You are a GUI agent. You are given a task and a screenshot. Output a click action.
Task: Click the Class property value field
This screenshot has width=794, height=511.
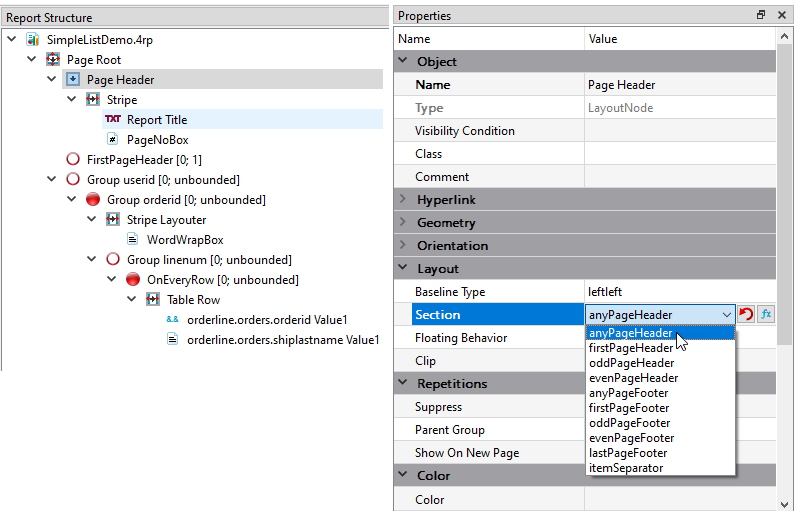pyautogui.click(x=680, y=153)
